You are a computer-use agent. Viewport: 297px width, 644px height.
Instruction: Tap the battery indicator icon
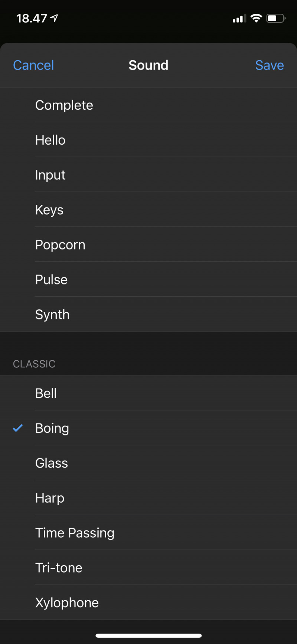pos(275,18)
